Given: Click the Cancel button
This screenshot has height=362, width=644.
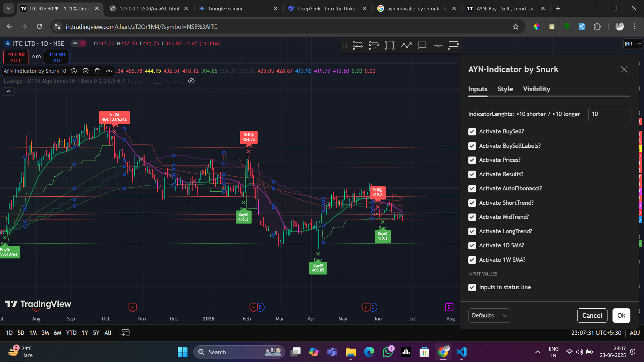Looking at the screenshot, I should (x=592, y=315).
